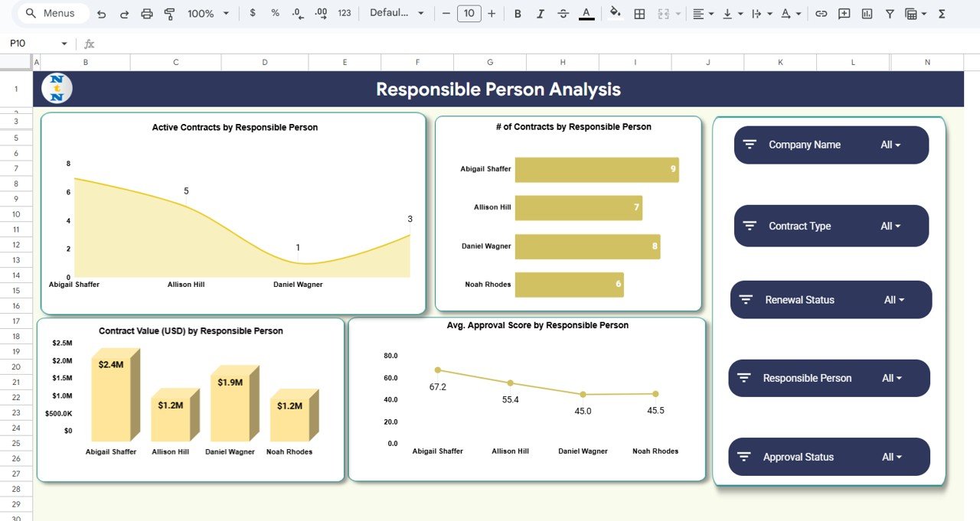This screenshot has height=521, width=980.
Task: Open the zoom level menu
Action: 203,13
